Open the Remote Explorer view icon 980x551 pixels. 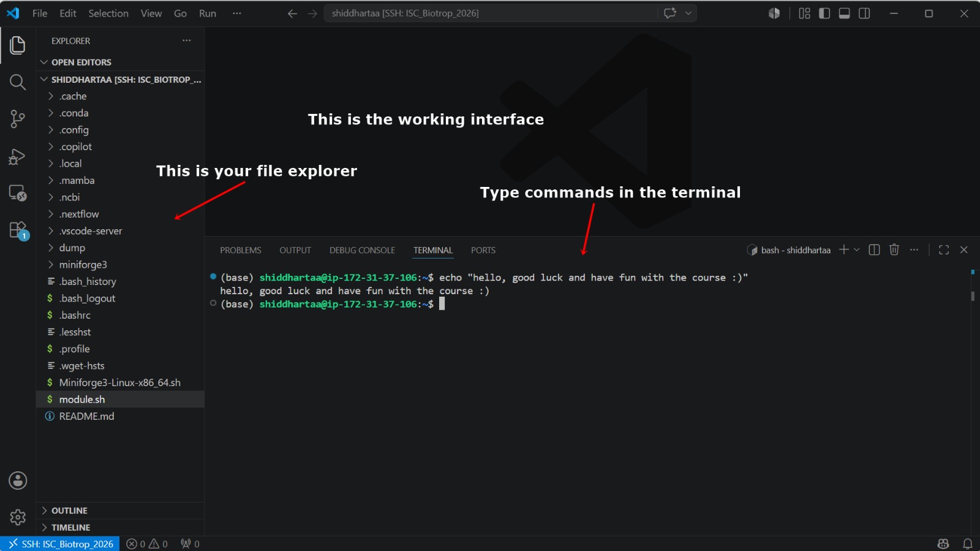[x=18, y=193]
